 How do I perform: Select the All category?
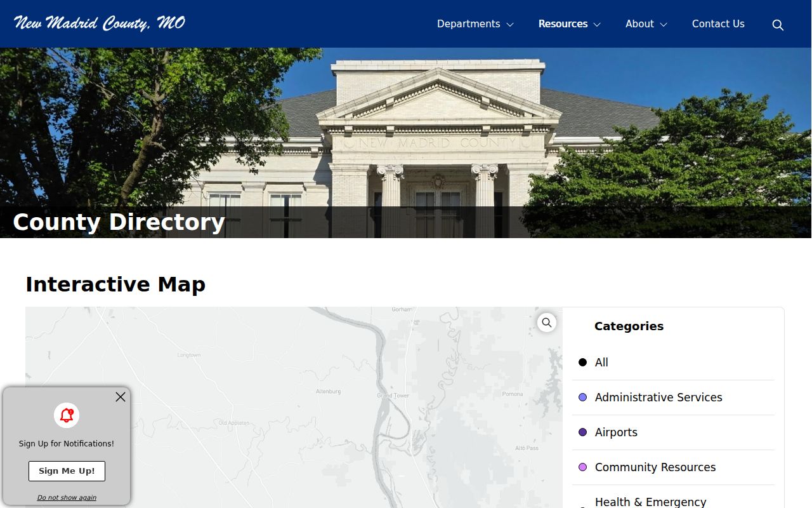pyautogui.click(x=673, y=363)
